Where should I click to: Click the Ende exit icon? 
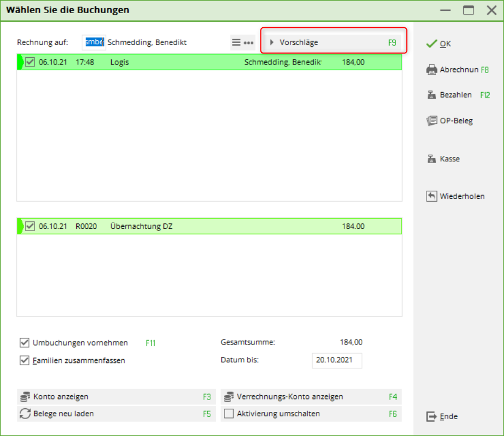(432, 416)
